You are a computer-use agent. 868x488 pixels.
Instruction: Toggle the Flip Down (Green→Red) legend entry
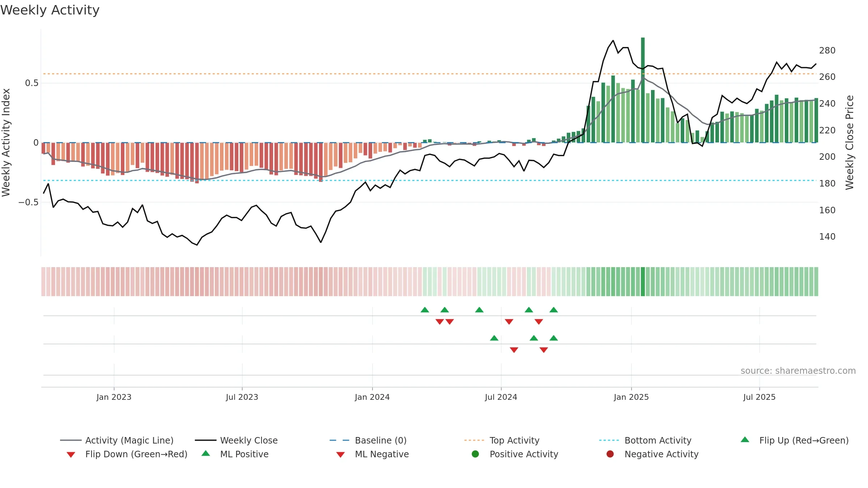tap(127, 454)
